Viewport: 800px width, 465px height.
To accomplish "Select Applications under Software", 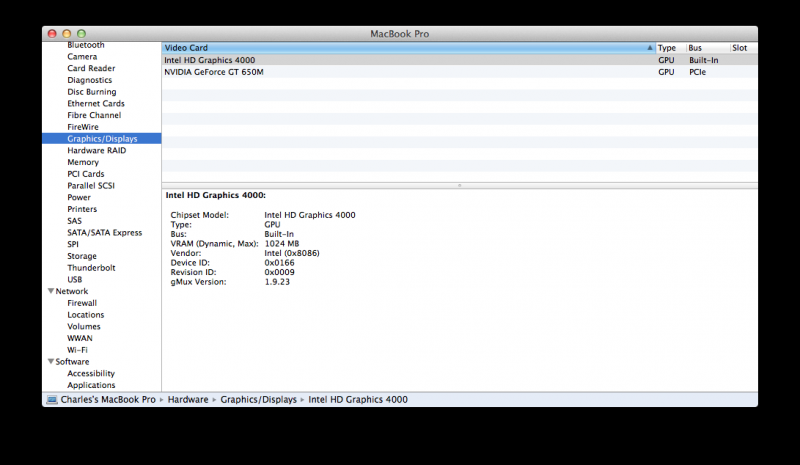I will tap(91, 385).
